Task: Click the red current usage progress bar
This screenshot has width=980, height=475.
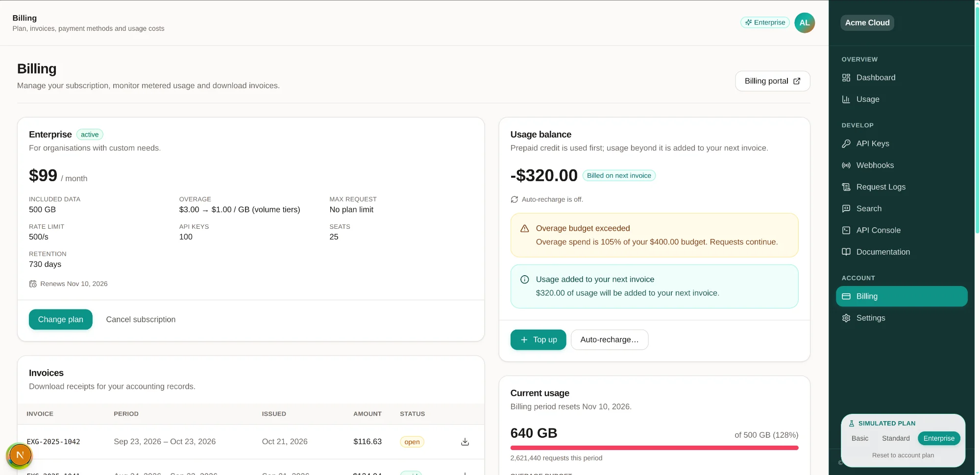Action: pyautogui.click(x=654, y=448)
